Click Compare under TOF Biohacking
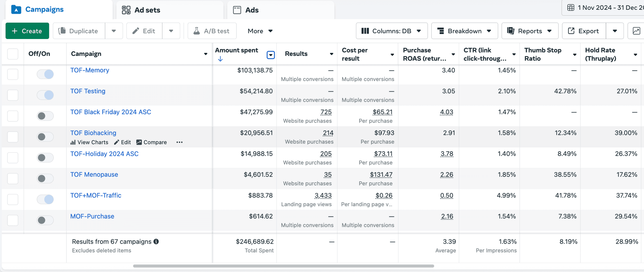The height and width of the screenshot is (272, 644). click(x=152, y=142)
